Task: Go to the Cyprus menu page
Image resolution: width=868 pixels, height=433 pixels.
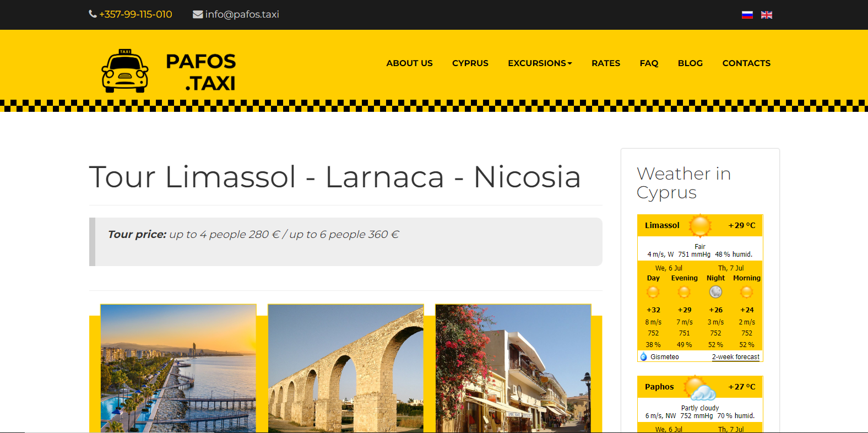Action: pos(470,63)
